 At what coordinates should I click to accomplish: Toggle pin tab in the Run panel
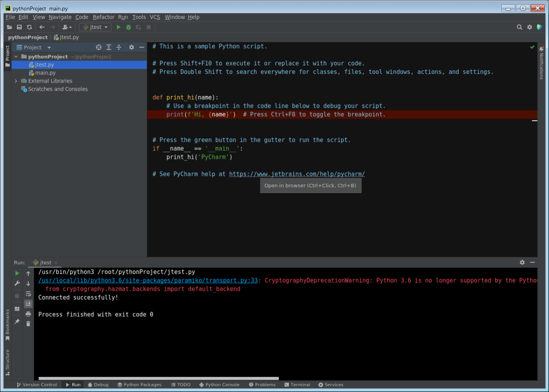tap(17, 322)
